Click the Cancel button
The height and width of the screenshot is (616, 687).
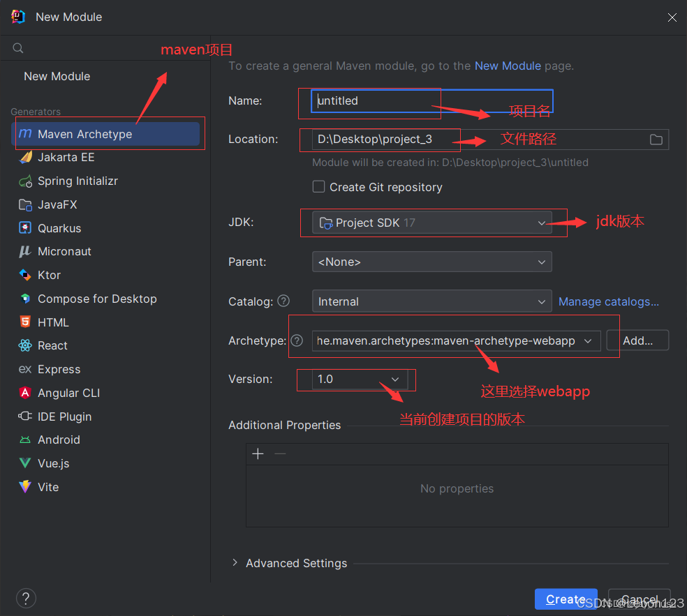(x=640, y=599)
